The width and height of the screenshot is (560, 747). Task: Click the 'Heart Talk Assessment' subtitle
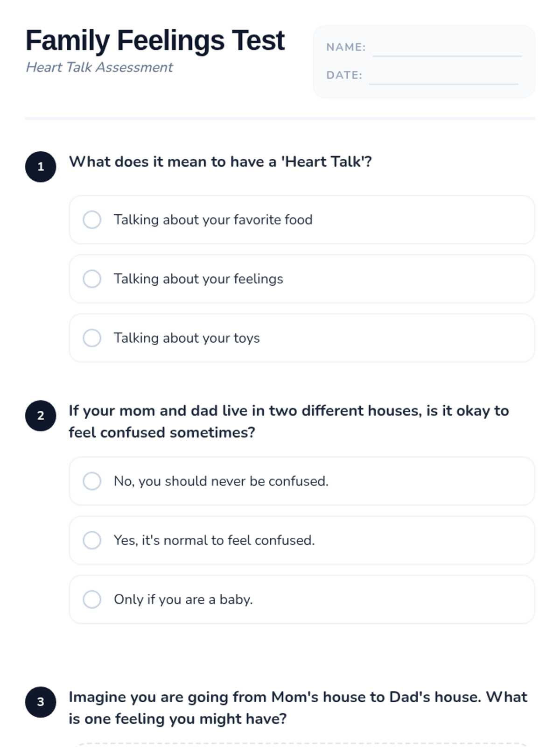(99, 67)
